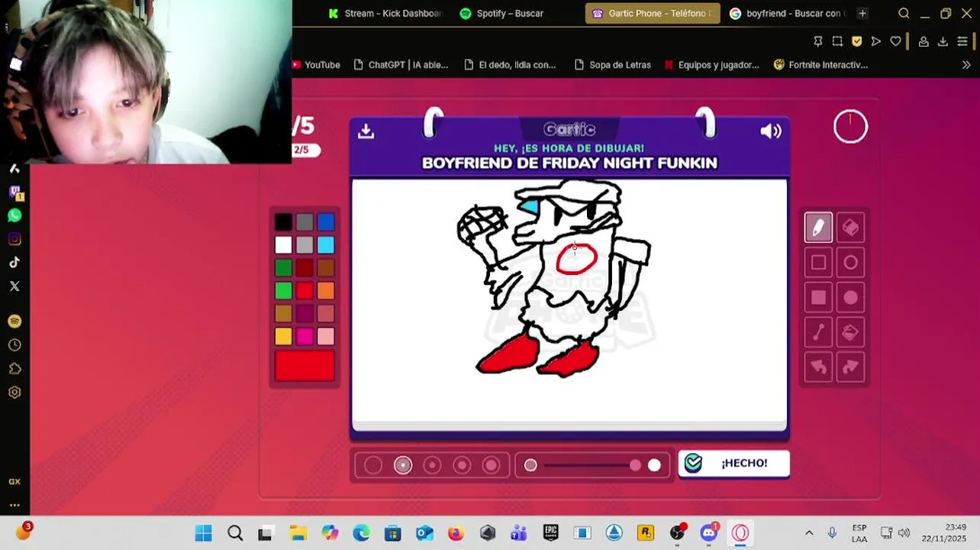Open browser history clock in sidebar
Image resolution: width=980 pixels, height=550 pixels.
(15, 345)
